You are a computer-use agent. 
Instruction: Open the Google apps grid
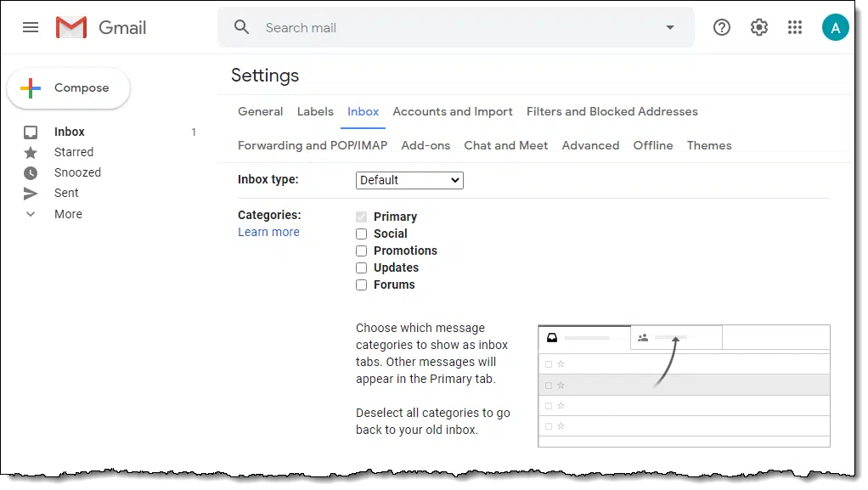[795, 27]
